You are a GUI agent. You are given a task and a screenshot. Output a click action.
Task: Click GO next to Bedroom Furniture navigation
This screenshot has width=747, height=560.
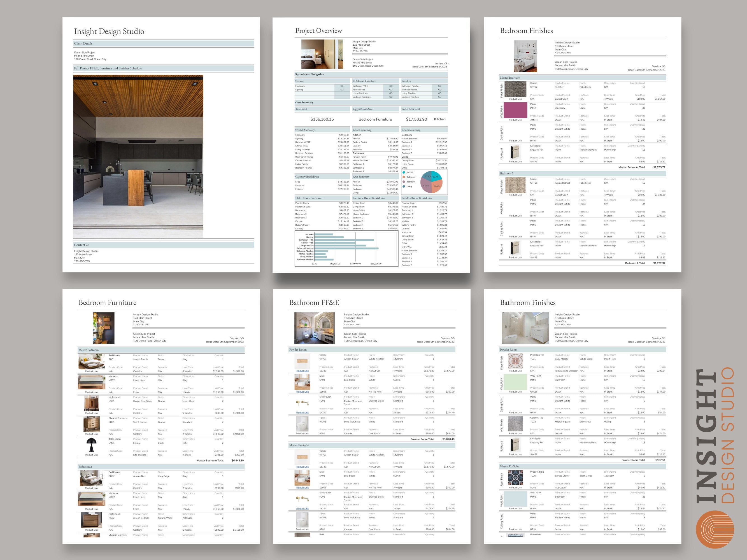pyautogui.click(x=391, y=97)
